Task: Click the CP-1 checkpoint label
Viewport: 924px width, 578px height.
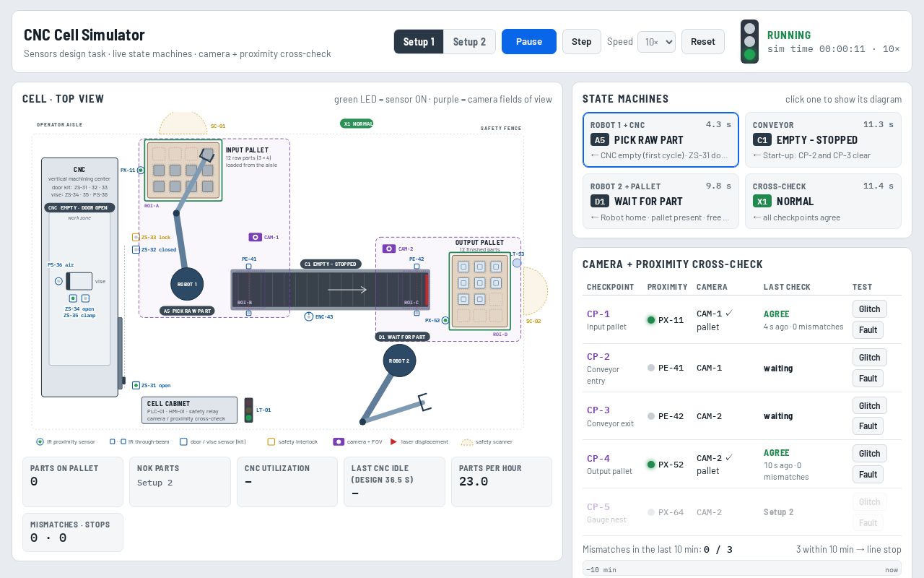Action: pos(598,314)
